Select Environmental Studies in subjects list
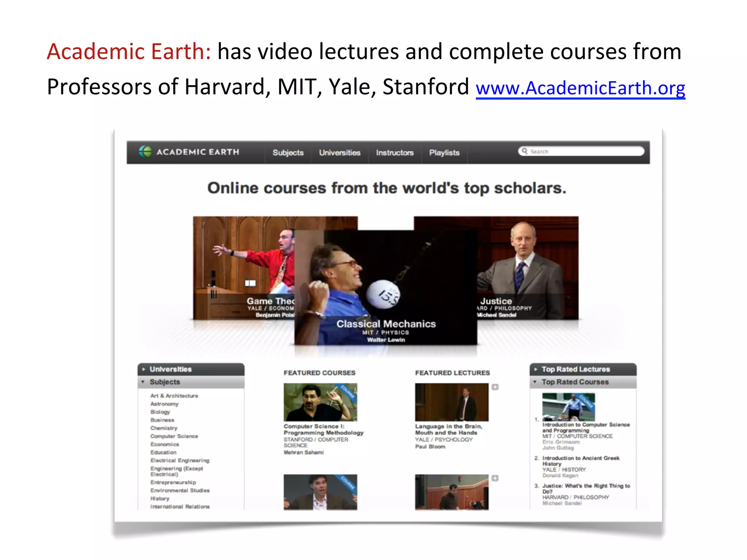The height and width of the screenshot is (560, 747). (180, 490)
